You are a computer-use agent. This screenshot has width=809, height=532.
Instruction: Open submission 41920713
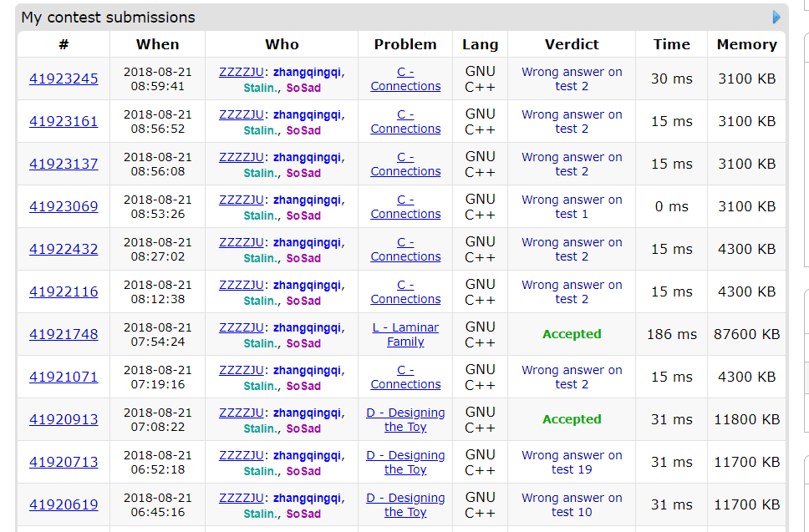tap(64, 462)
